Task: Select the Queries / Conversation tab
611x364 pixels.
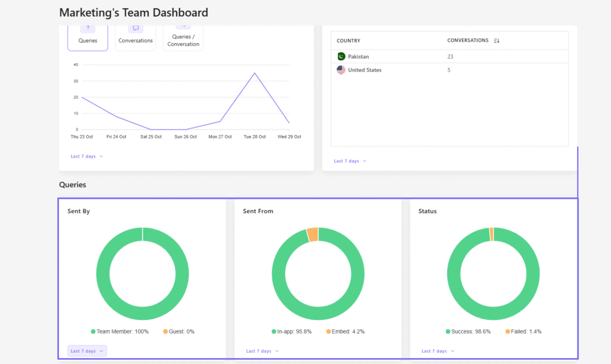Action: (x=183, y=40)
